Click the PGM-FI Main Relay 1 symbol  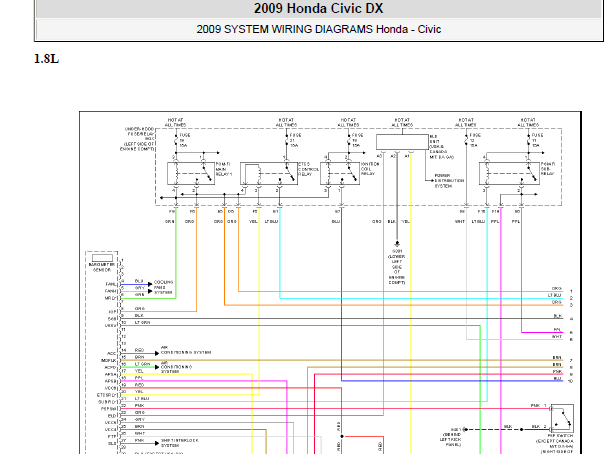pyautogui.click(x=191, y=174)
